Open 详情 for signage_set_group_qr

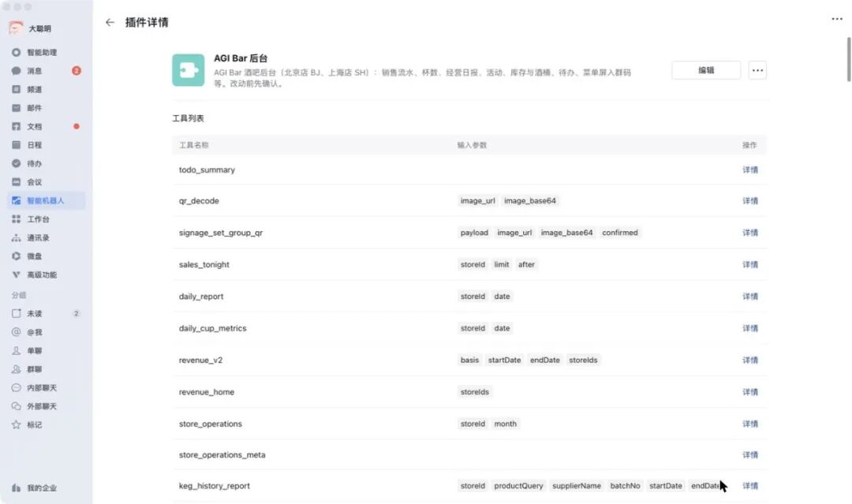(750, 233)
